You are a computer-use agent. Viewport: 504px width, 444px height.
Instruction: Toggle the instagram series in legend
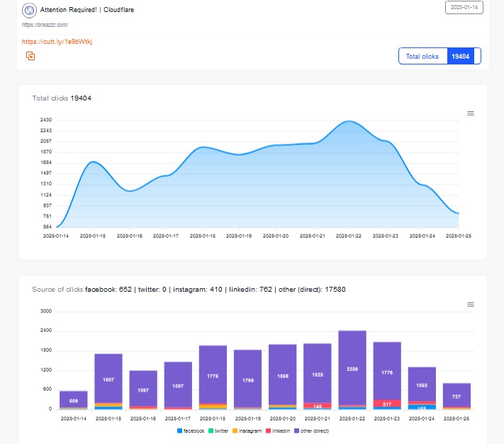(x=246, y=430)
